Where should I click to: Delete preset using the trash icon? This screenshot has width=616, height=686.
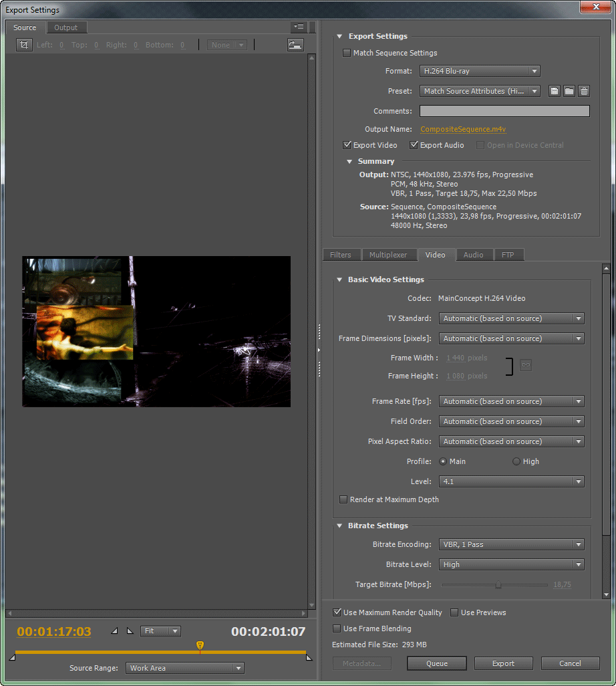coord(584,92)
